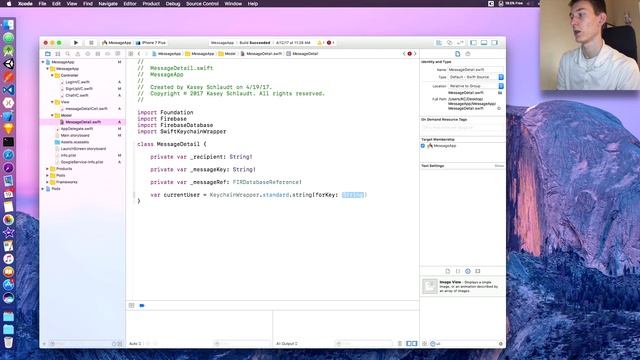
Task: Uncheck MessageApp target membership checkbox
Action: 423,146
